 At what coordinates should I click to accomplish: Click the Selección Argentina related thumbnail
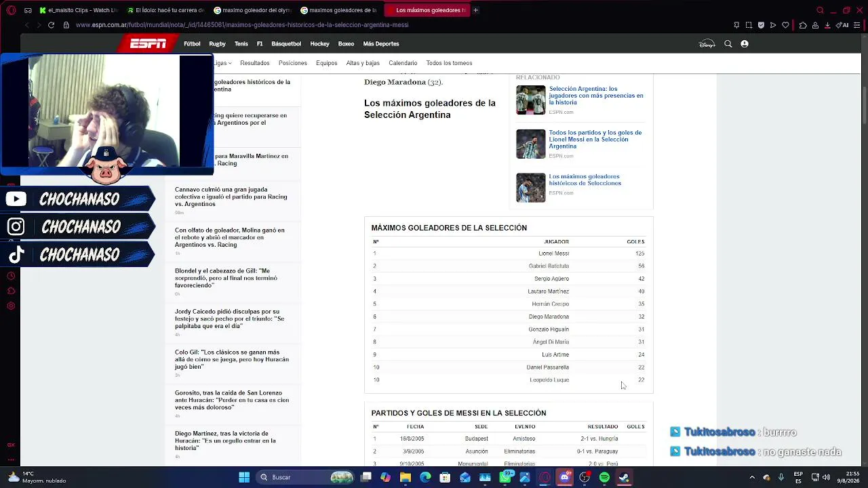pos(530,100)
